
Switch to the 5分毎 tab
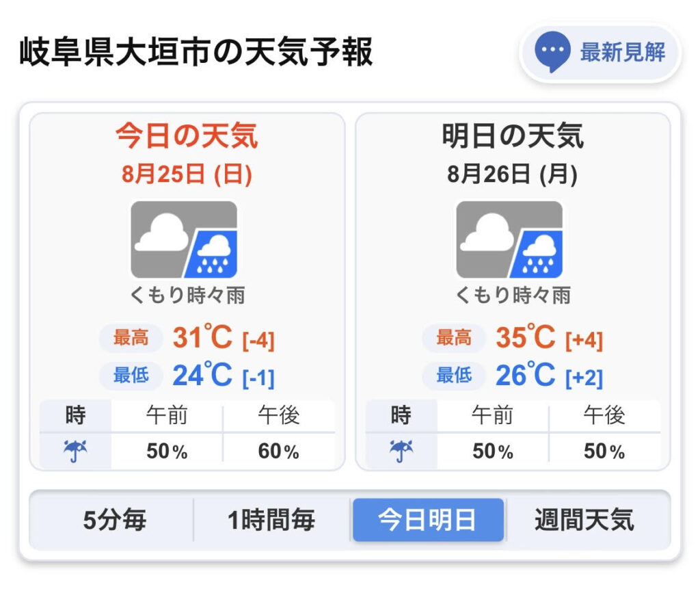pos(114,520)
